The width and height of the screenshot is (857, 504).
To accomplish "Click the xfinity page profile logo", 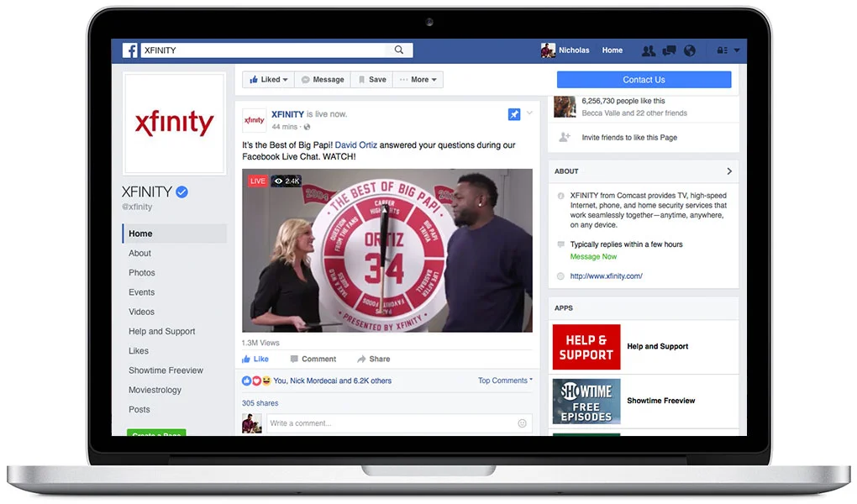I will pyautogui.click(x=175, y=123).
